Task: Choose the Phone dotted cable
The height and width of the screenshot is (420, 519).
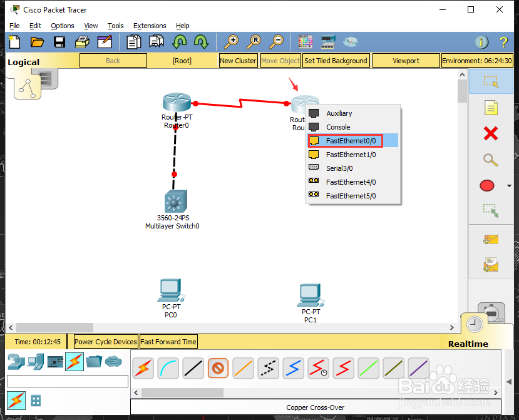Action: click(268, 368)
